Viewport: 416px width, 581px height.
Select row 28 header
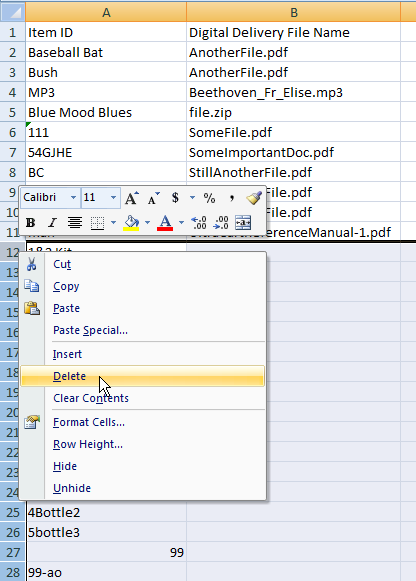(13, 572)
